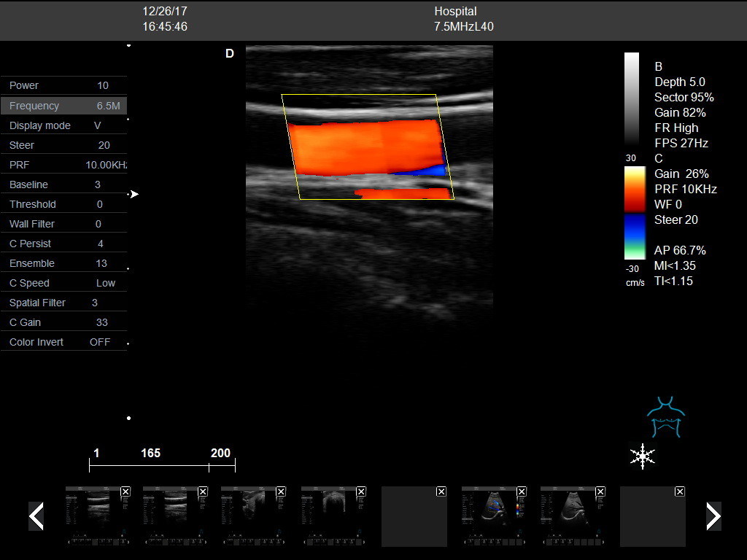The width and height of the screenshot is (747, 560).
Task: Open the Frequency 6.5M parameter
Action: [x=64, y=106]
